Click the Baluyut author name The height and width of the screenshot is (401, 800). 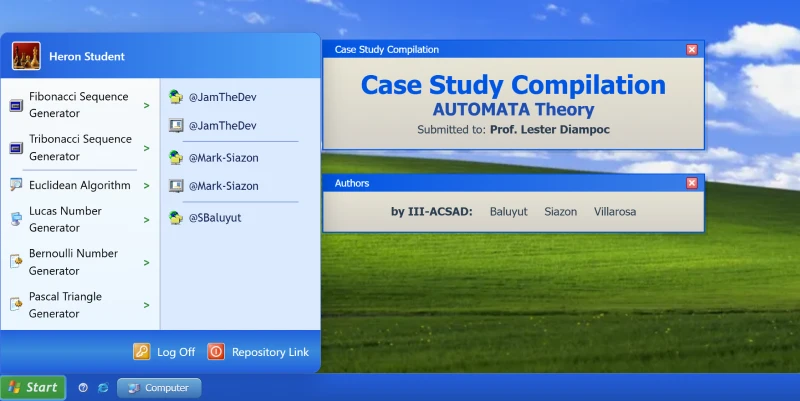[509, 212]
